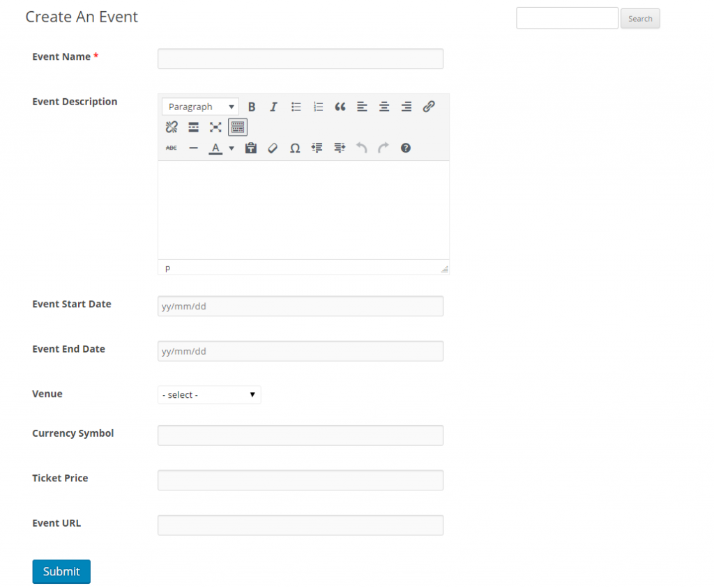Click the Search button
This screenshot has width=714, height=588.
point(640,18)
